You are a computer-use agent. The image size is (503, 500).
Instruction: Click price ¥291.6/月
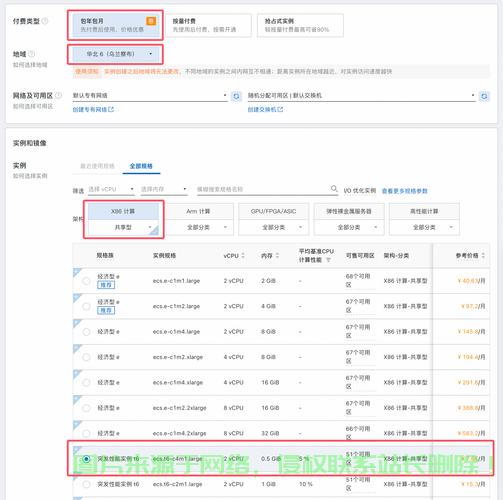(x=471, y=383)
